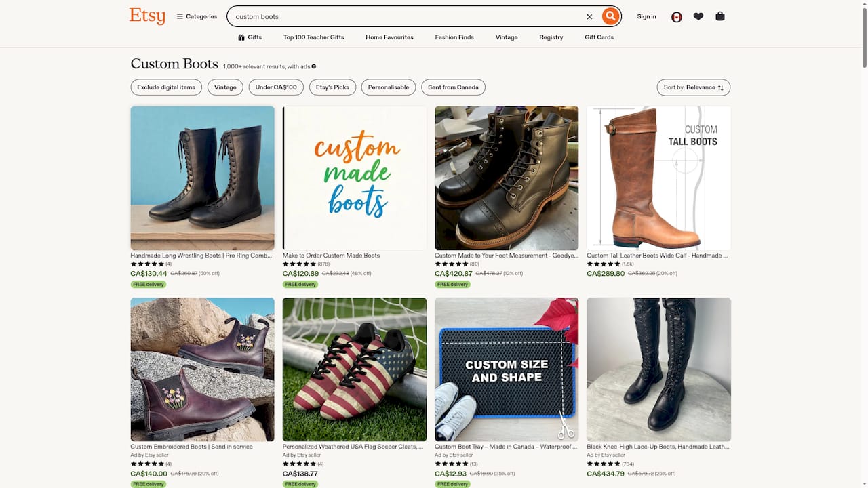Open the Categories hamburger menu
Screen dimensions: 868x488
(x=196, y=16)
